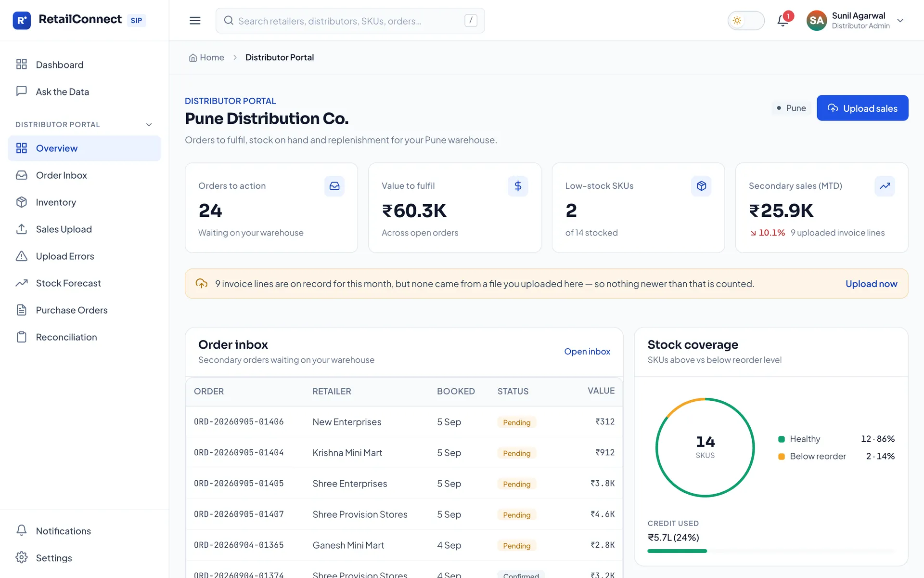Open the notifications bell in the header
924x578 pixels.
[783, 20]
